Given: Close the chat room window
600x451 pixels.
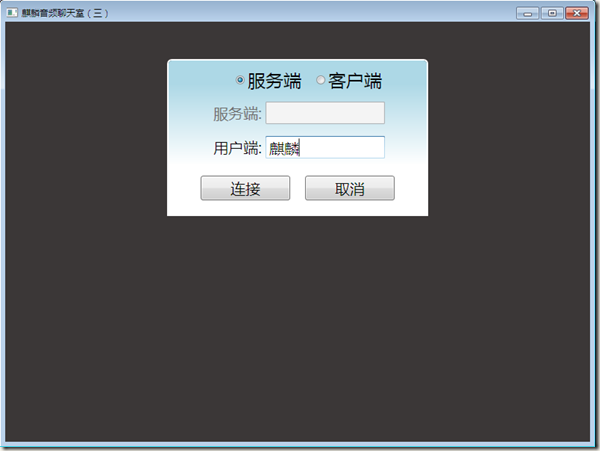Looking at the screenshot, I should [x=577, y=13].
